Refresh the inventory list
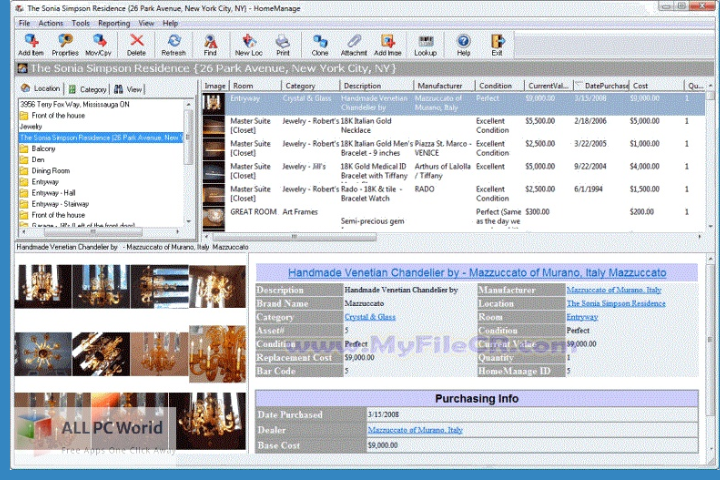 tap(174, 45)
